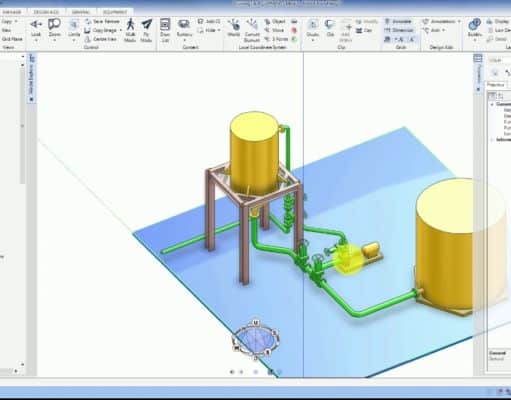The image size is (511, 400).
Task: Toggle the Dimension grids option
Action: [x=398, y=30]
